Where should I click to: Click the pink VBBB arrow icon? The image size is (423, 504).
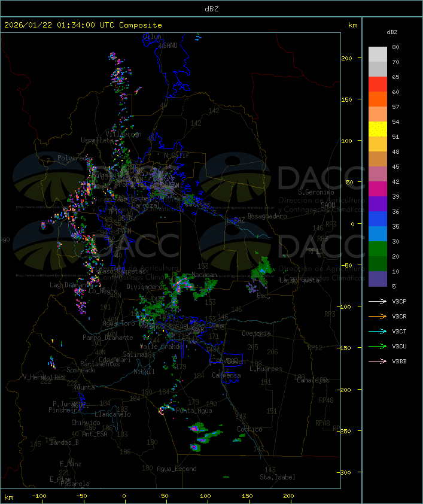[x=378, y=362]
